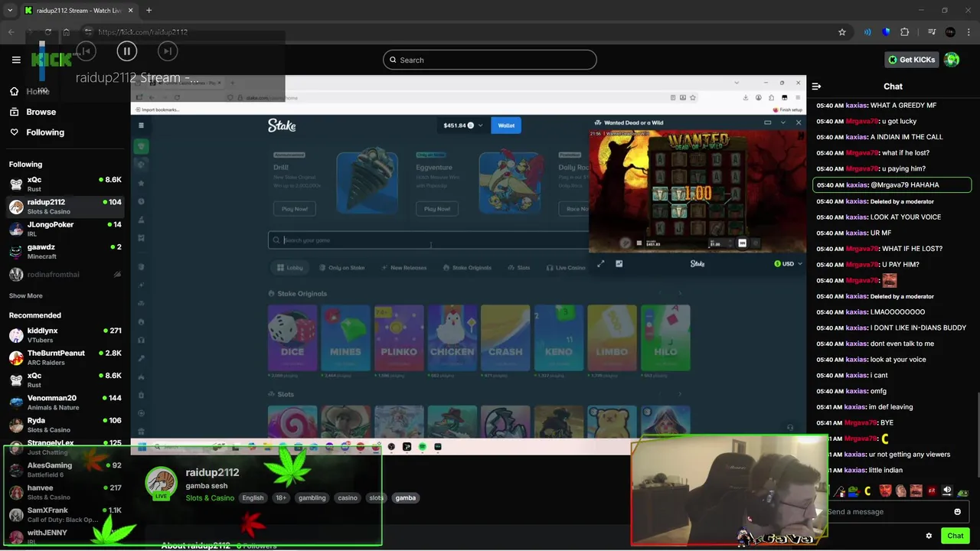Open Ryda recommended channel
Image resolution: width=980 pixels, height=551 pixels.
65,425
